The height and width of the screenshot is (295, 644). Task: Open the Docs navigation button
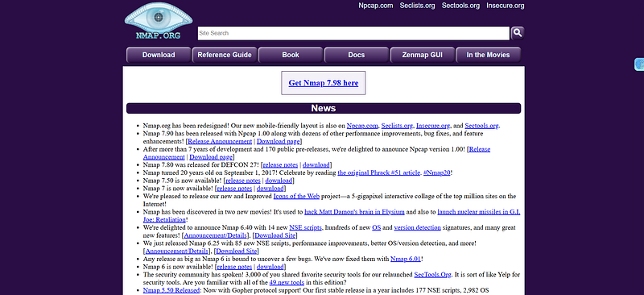[x=356, y=55]
